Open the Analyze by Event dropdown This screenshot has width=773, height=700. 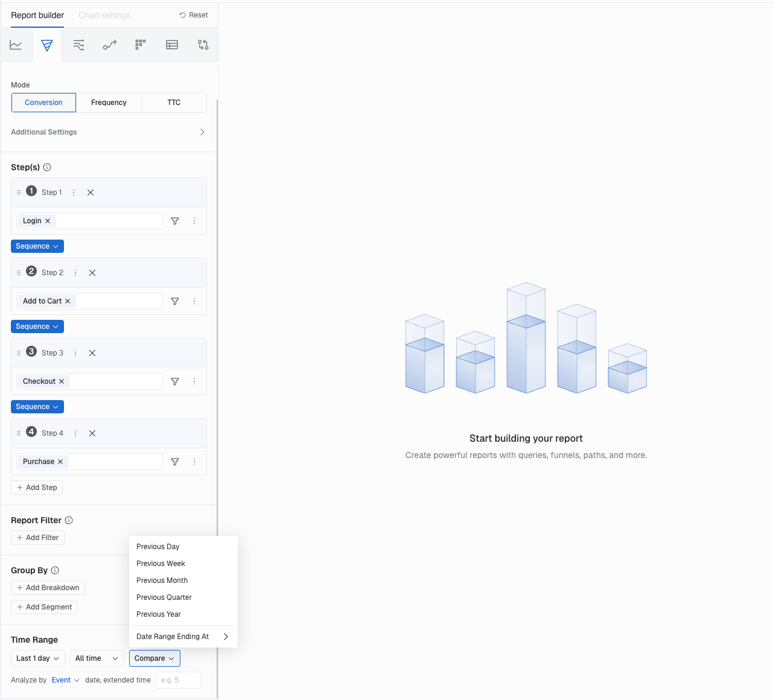(x=65, y=680)
